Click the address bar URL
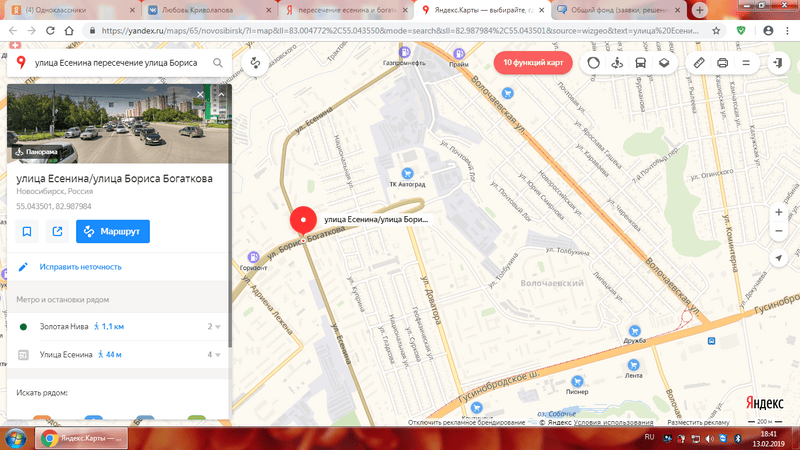The image size is (800, 450). coord(399,31)
